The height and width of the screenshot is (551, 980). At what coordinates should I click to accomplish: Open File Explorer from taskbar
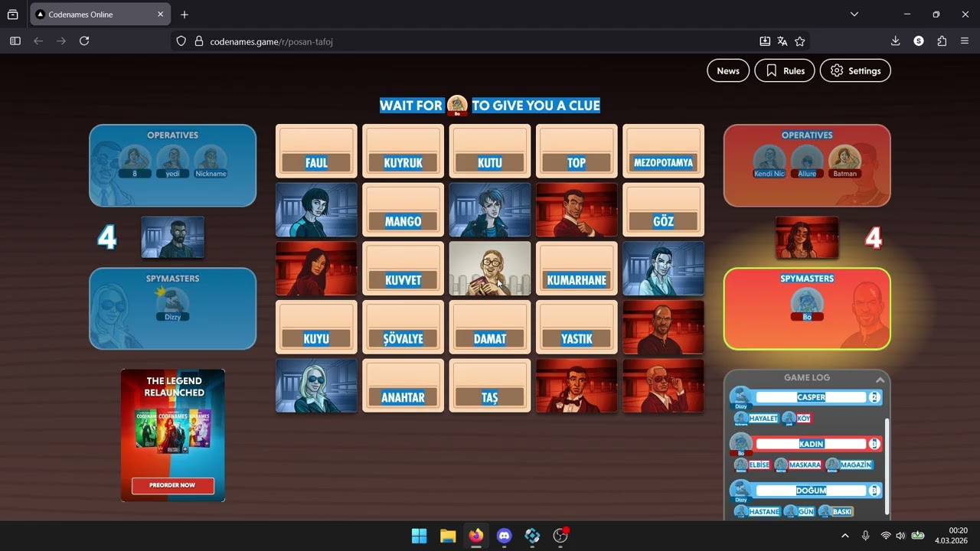[x=448, y=536]
